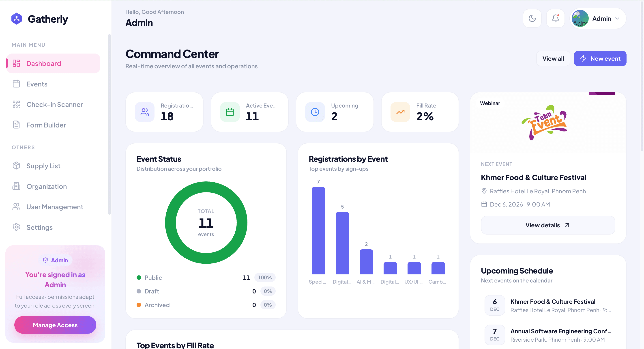Click the Archived 0% badge

click(x=268, y=305)
